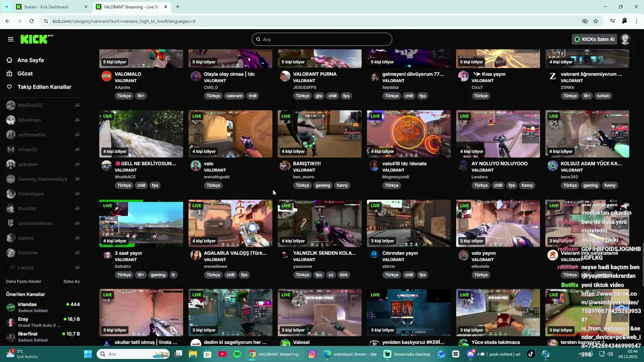This screenshot has width=644, height=362.
Task: Open Discord yazılı-sohbet taskbar window
Action: tap(494, 354)
